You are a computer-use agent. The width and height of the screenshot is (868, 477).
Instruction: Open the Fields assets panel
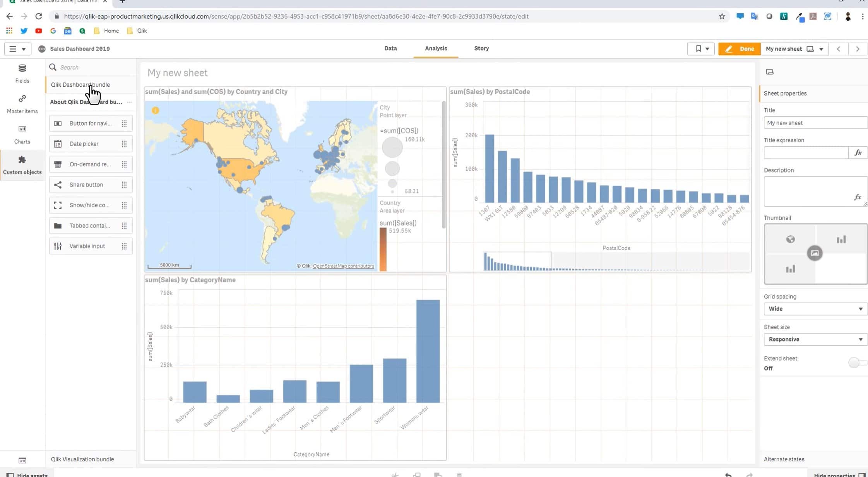pos(22,74)
